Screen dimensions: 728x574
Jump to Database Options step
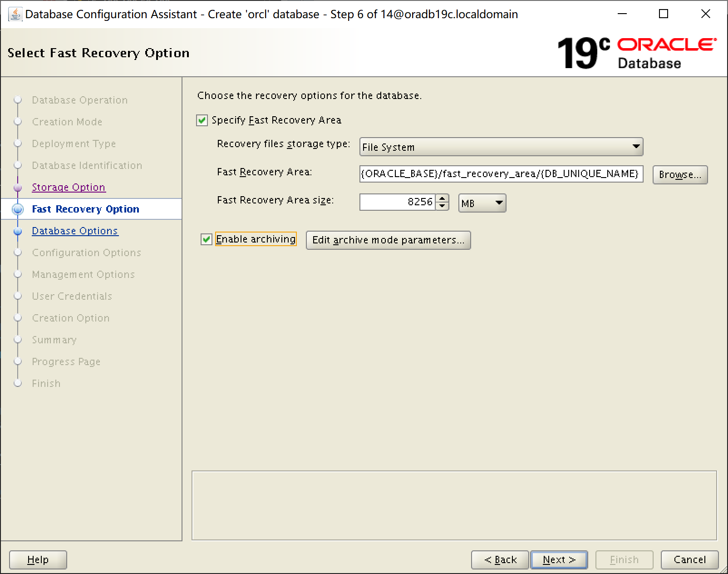(x=75, y=231)
